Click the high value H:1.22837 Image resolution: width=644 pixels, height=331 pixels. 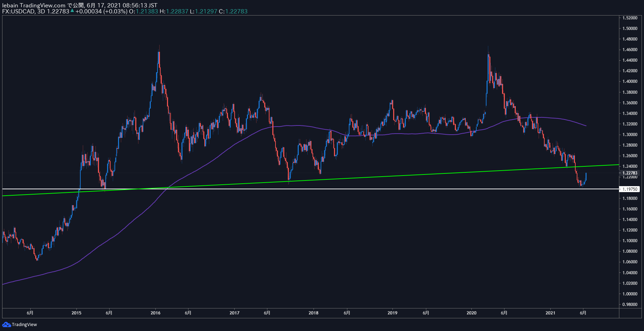tap(174, 11)
